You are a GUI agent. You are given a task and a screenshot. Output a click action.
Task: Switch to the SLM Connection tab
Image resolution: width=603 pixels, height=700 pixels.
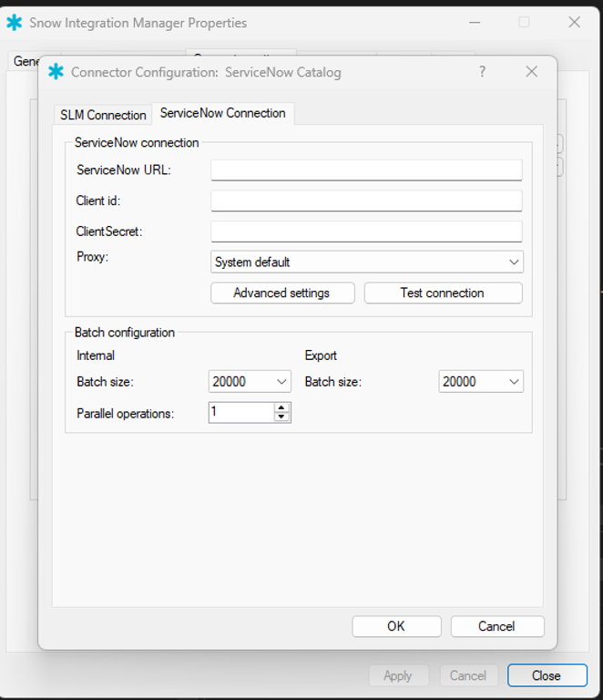[x=103, y=115]
